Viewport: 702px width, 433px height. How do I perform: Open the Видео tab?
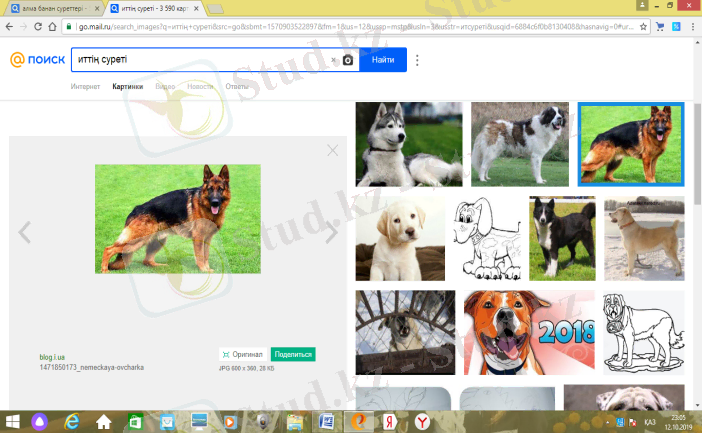point(165,86)
